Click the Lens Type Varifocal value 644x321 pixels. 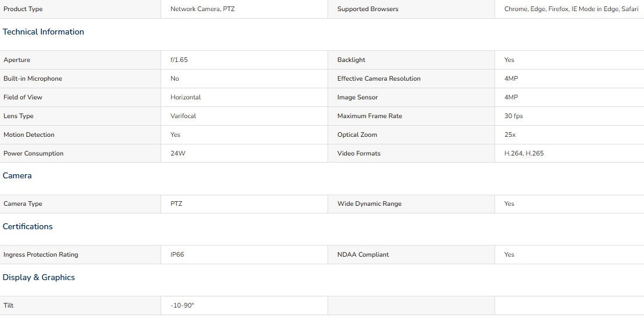click(183, 116)
